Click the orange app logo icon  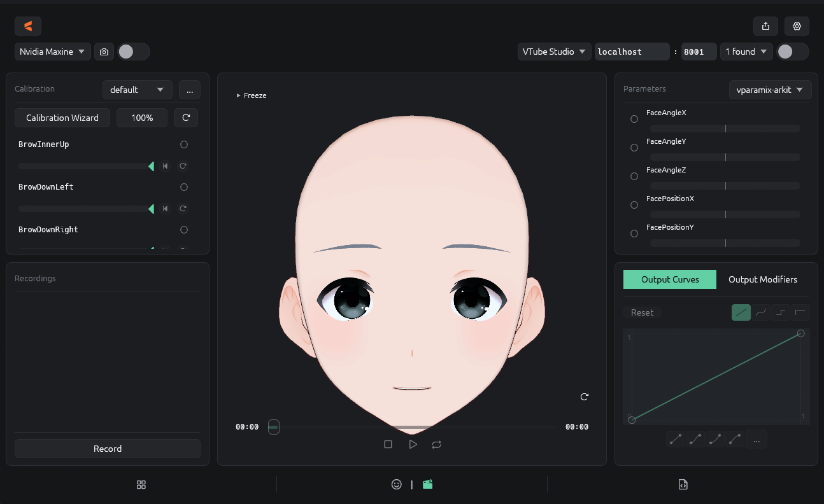pyautogui.click(x=28, y=26)
